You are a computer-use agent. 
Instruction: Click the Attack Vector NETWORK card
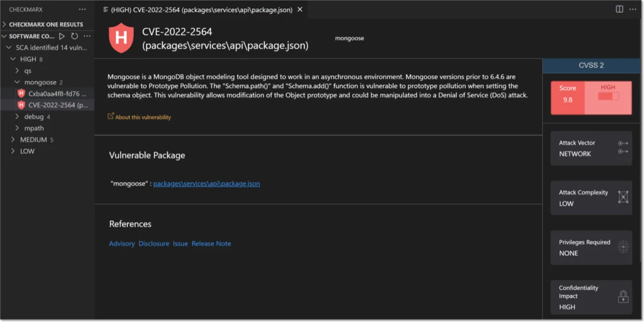(591, 148)
